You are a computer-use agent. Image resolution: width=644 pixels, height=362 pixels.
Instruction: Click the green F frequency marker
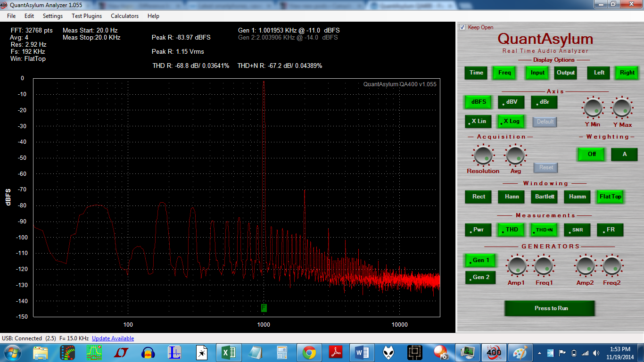(x=264, y=308)
